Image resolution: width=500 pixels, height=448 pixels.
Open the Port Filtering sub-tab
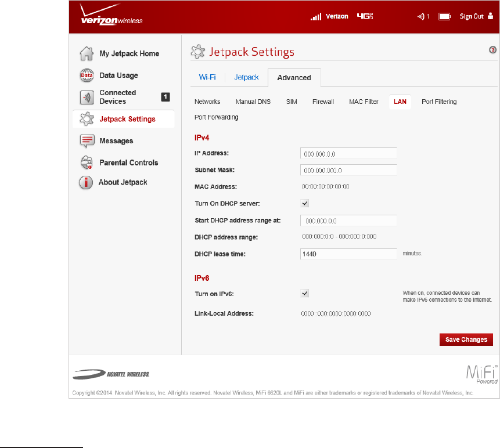tap(439, 102)
